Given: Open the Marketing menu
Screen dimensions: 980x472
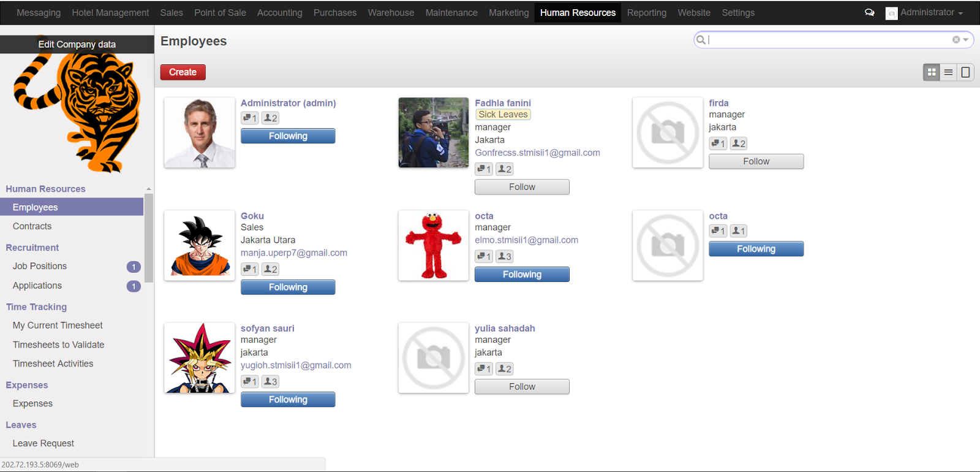Looking at the screenshot, I should coord(508,12).
